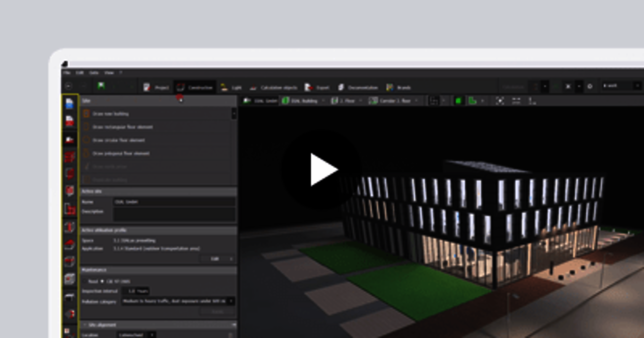644x338 pixels.
Task: Click the Export mode icon
Action: pos(317,88)
